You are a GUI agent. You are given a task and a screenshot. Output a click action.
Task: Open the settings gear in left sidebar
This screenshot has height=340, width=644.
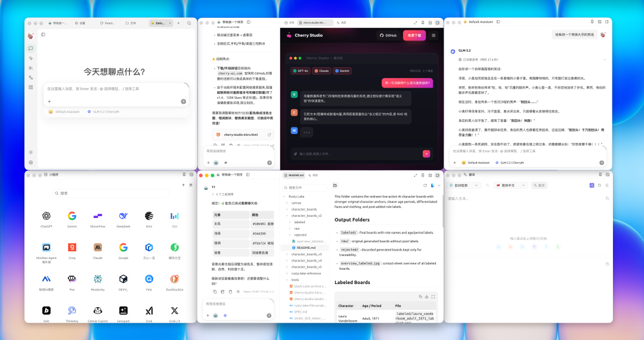(x=31, y=163)
